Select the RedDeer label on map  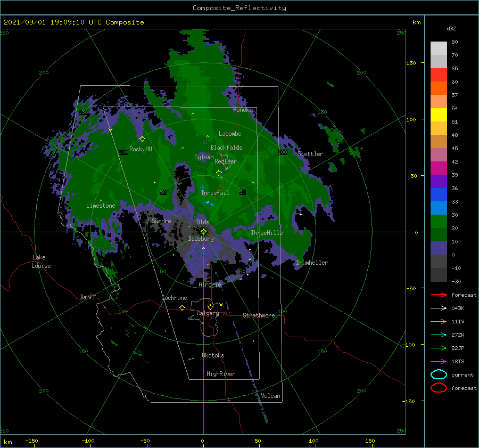[x=226, y=161]
